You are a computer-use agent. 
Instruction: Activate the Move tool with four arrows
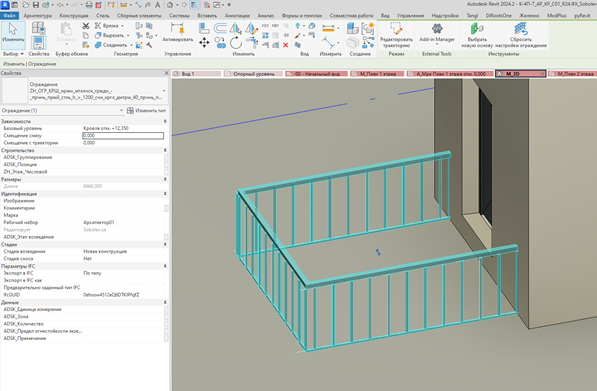[204, 43]
